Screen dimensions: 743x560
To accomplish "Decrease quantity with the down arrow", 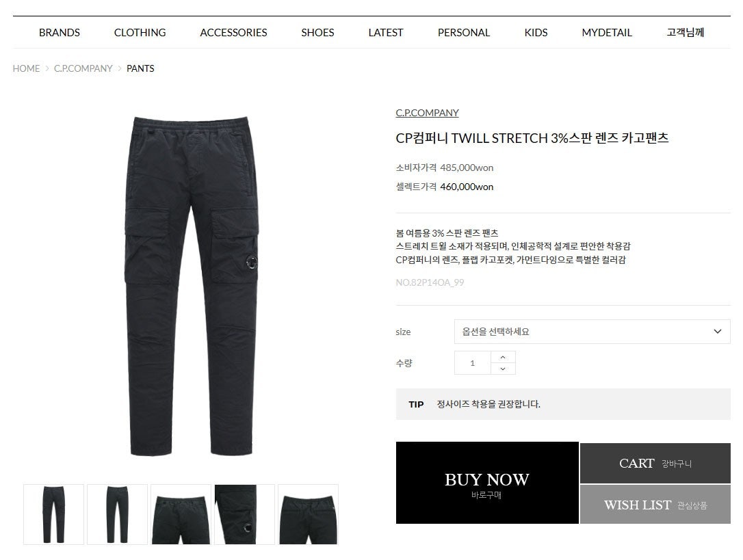I will click(x=503, y=369).
